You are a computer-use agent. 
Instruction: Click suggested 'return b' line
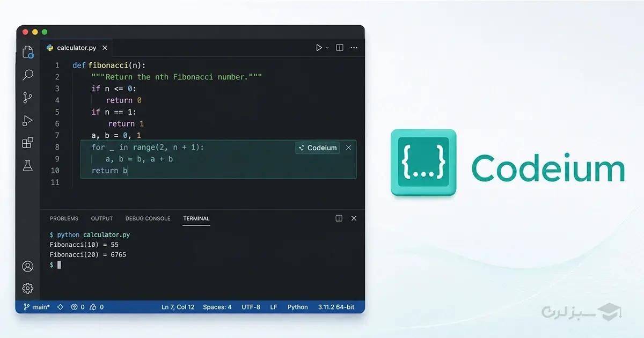109,171
